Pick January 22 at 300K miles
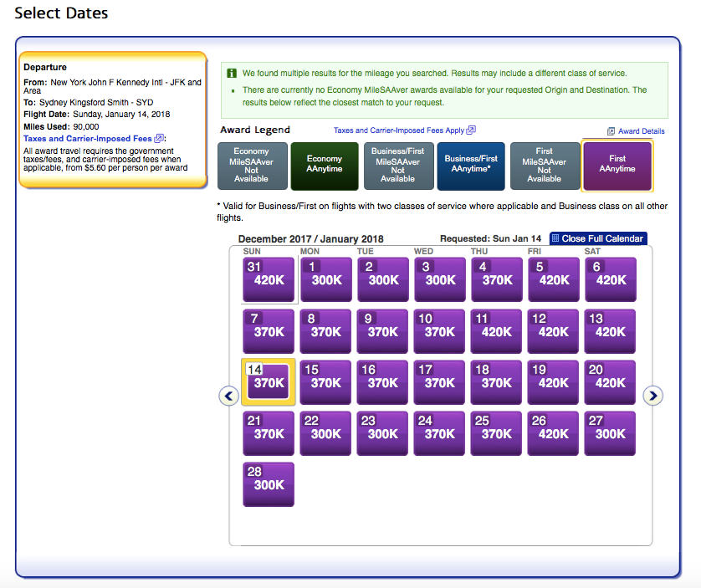 pyautogui.click(x=325, y=433)
